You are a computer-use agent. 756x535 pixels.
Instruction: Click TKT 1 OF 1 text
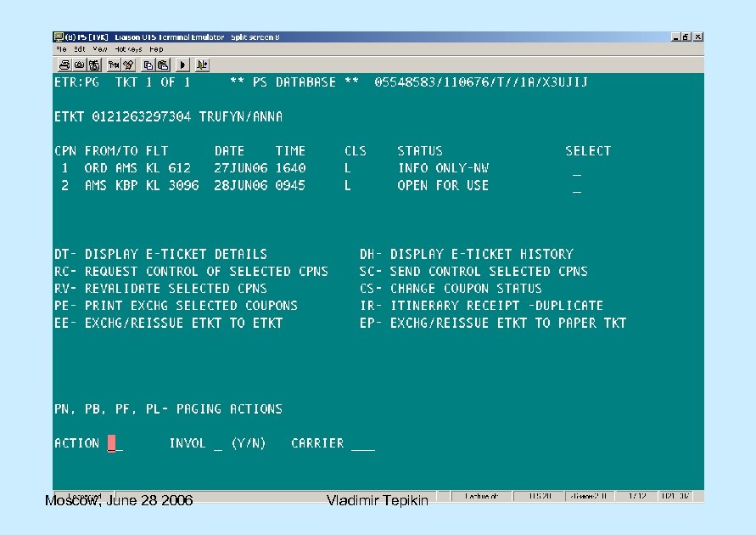click(153, 82)
